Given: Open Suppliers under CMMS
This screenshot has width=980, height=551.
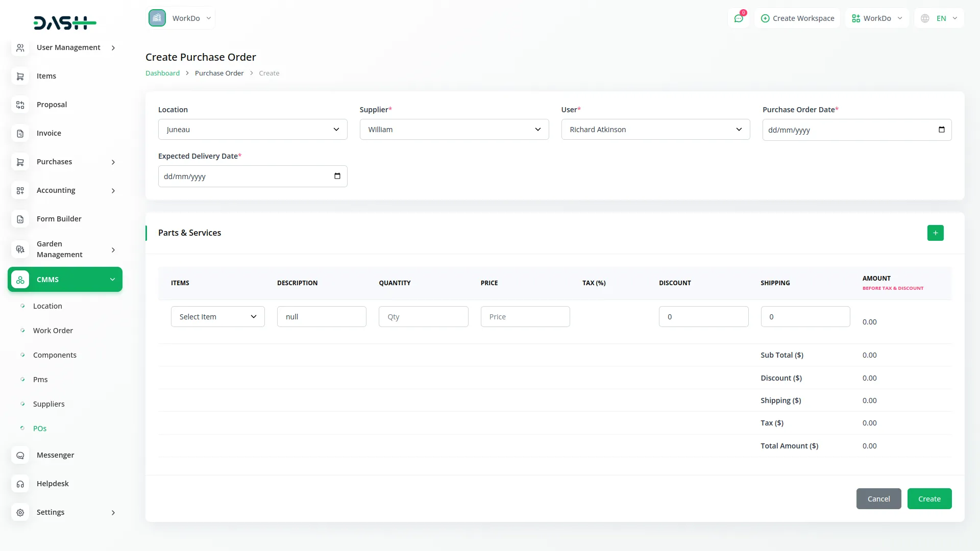Looking at the screenshot, I should click(49, 404).
